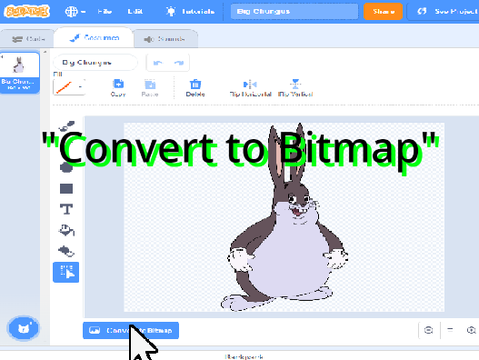Click the Scratch logo
This screenshot has height=360, width=479.
point(27,11)
